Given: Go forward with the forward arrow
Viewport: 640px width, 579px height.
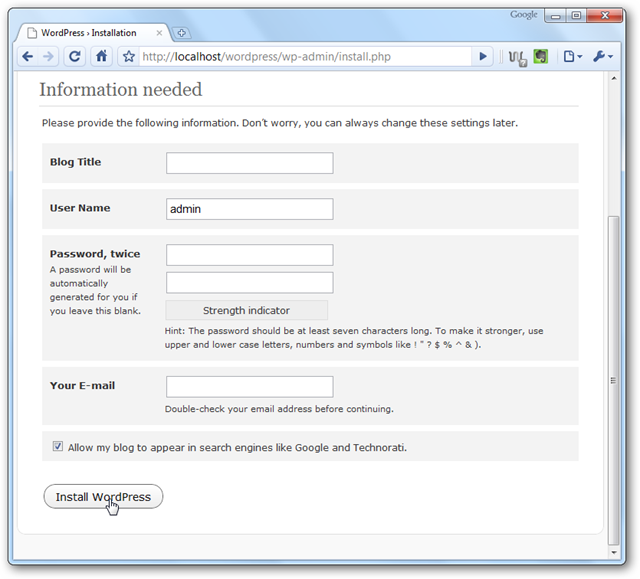Looking at the screenshot, I should (x=48, y=56).
